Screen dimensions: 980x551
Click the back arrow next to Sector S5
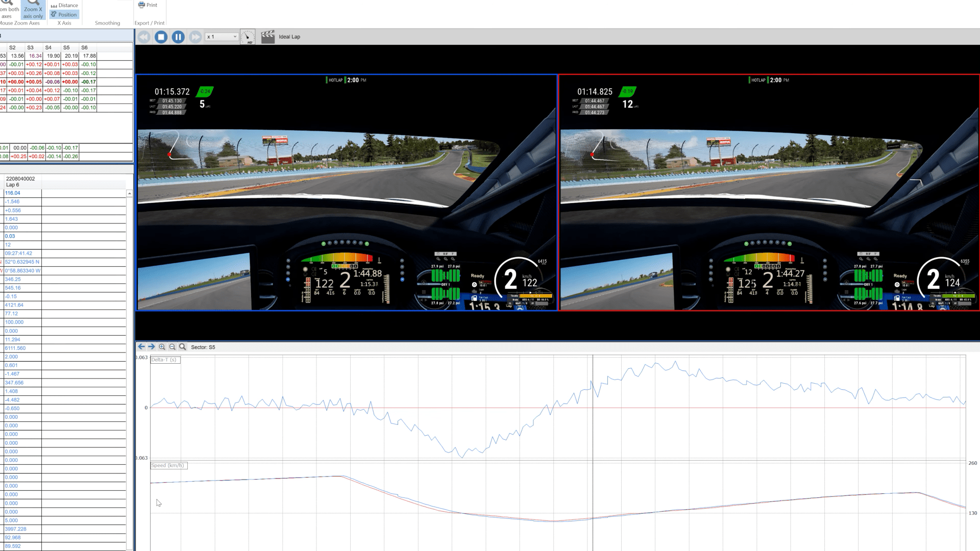(141, 346)
